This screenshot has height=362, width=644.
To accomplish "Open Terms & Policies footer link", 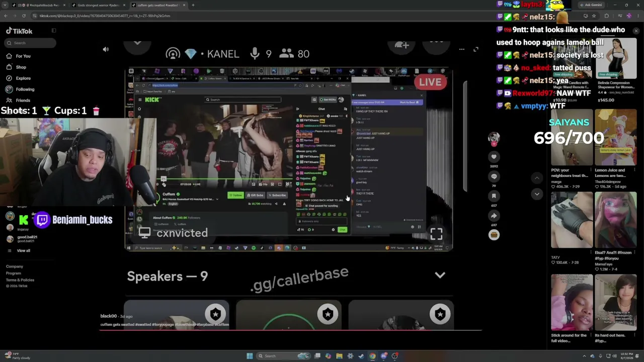I will pyautogui.click(x=20, y=280).
